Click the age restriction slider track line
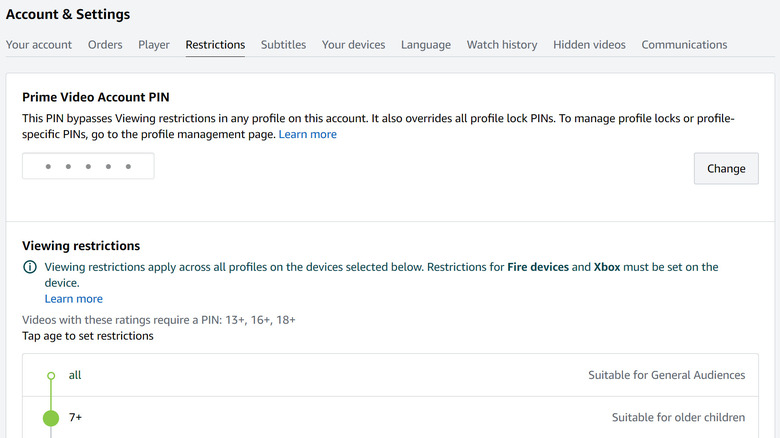The height and width of the screenshot is (438, 780). pyautogui.click(x=51, y=396)
